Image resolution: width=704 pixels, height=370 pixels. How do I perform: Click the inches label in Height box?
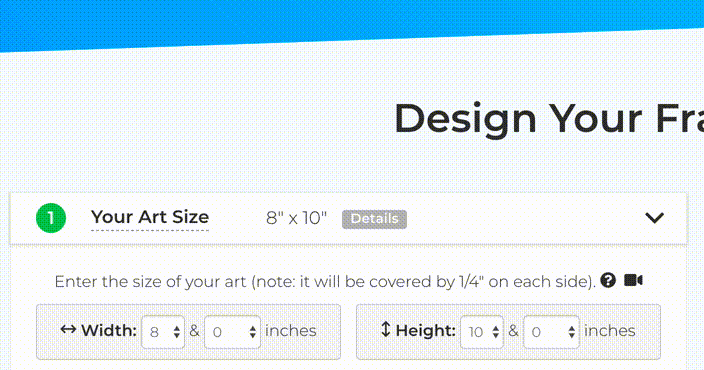[609, 331]
